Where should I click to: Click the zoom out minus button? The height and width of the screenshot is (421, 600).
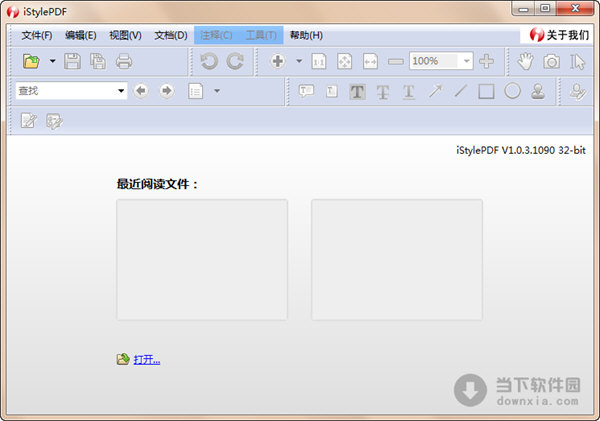396,61
